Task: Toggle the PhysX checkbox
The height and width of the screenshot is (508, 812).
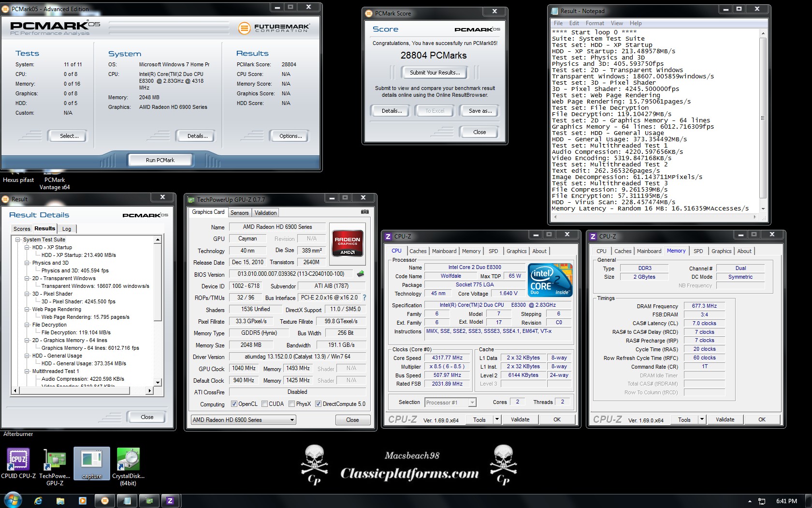Action: click(x=291, y=403)
